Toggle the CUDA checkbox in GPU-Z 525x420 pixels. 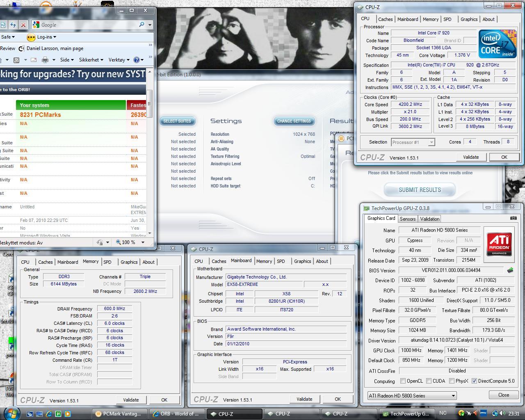pyautogui.click(x=429, y=381)
